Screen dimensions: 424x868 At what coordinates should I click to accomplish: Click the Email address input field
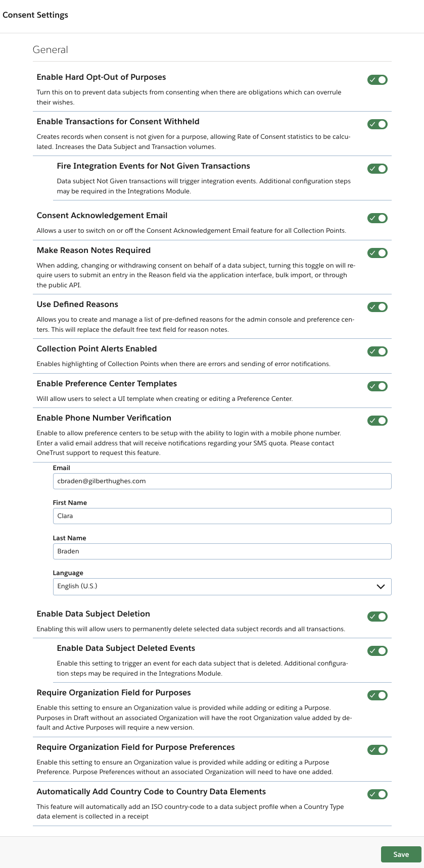222,481
